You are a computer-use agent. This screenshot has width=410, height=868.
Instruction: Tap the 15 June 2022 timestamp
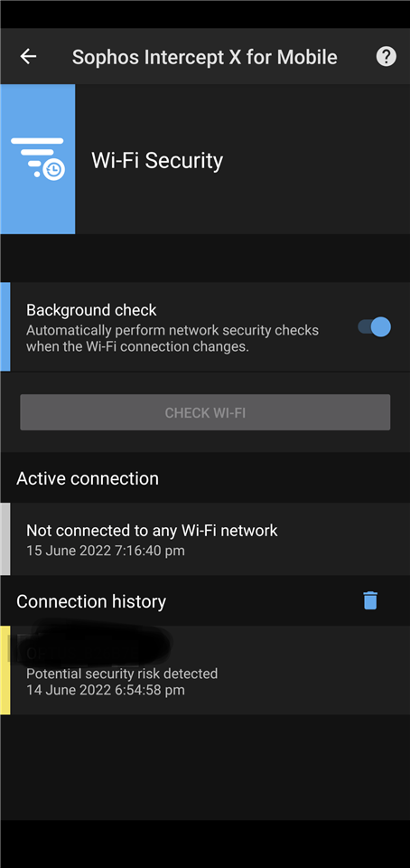[106, 551]
